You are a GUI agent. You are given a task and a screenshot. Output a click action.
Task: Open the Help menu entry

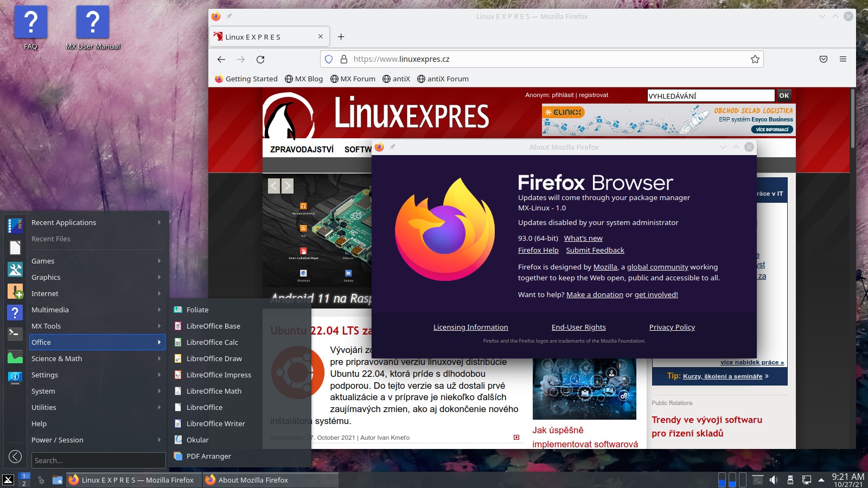click(97, 423)
